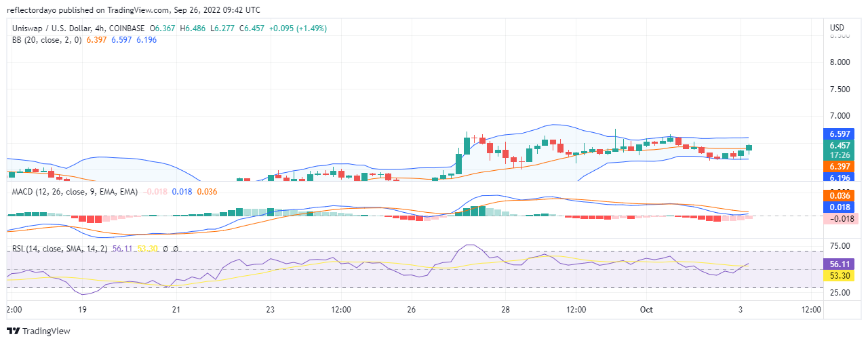Click the blue 6.196 value in BB legend
The height and width of the screenshot is (343, 868).
148,40
